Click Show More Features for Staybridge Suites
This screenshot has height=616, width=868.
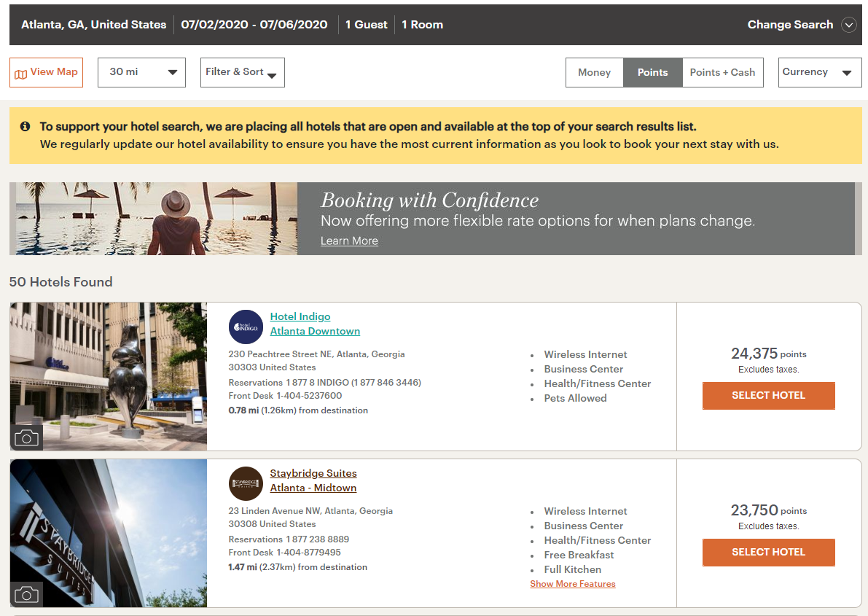(573, 584)
